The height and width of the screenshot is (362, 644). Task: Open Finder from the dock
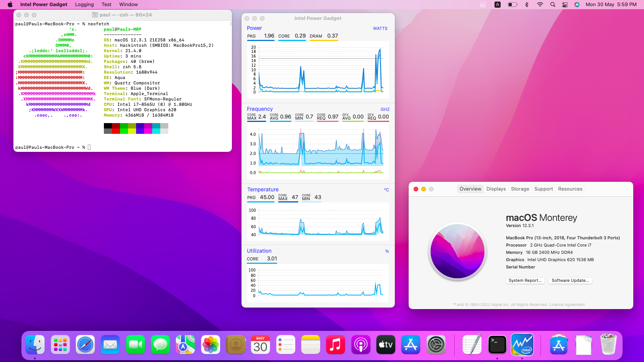[35, 344]
